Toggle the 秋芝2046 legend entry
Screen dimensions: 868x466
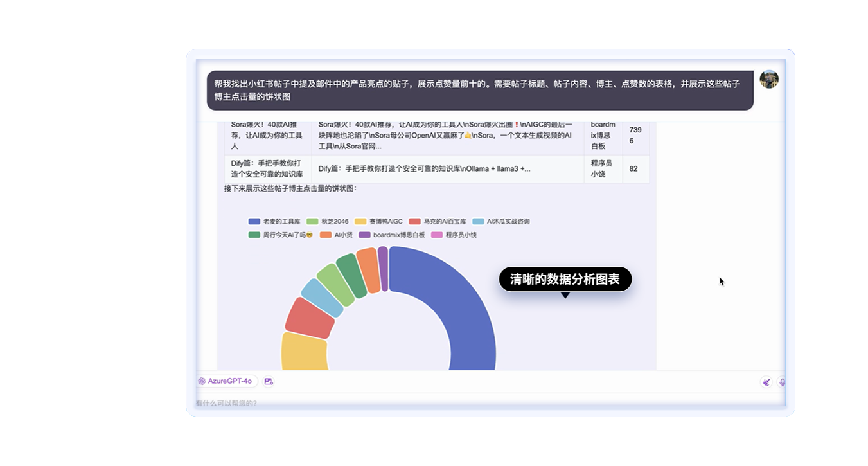(328, 221)
